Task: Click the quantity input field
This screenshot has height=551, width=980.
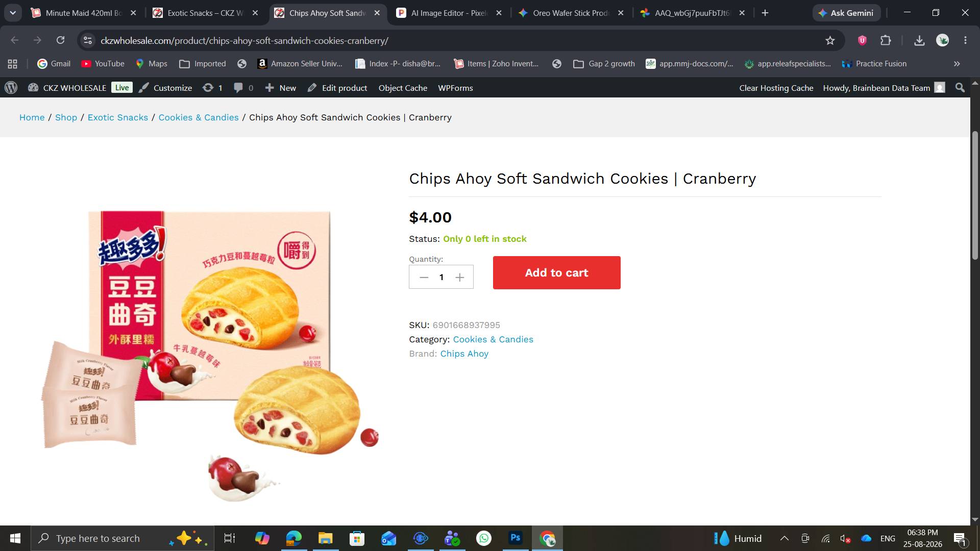Action: [x=442, y=277]
